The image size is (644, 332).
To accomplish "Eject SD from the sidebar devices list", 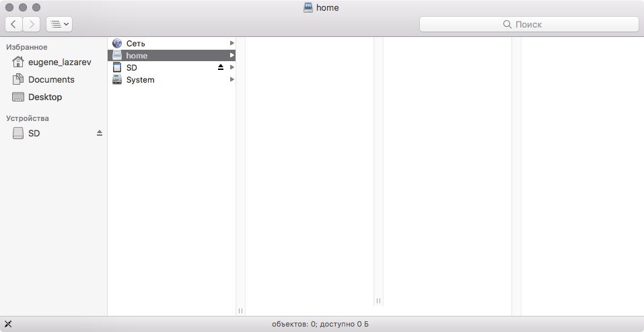I will pyautogui.click(x=100, y=133).
